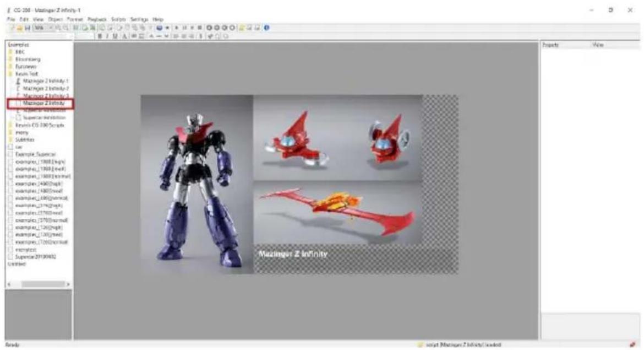The height and width of the screenshot is (350, 644).
Task: Click the playback Play icon
Action: pos(177,28)
